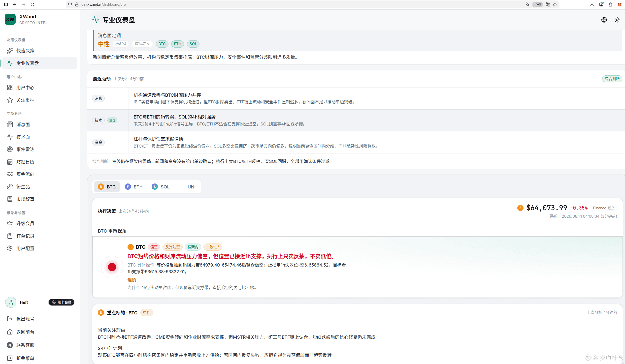Reload the page in browser

[33, 4]
